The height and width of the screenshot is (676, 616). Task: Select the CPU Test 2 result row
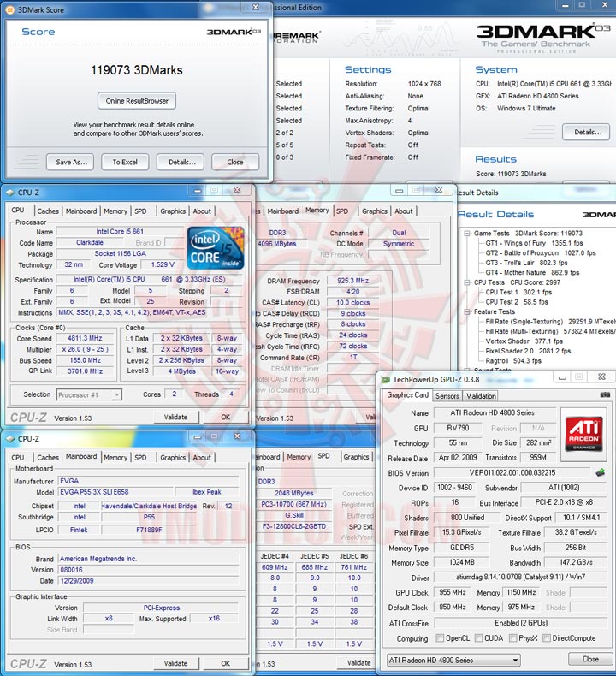517,302
